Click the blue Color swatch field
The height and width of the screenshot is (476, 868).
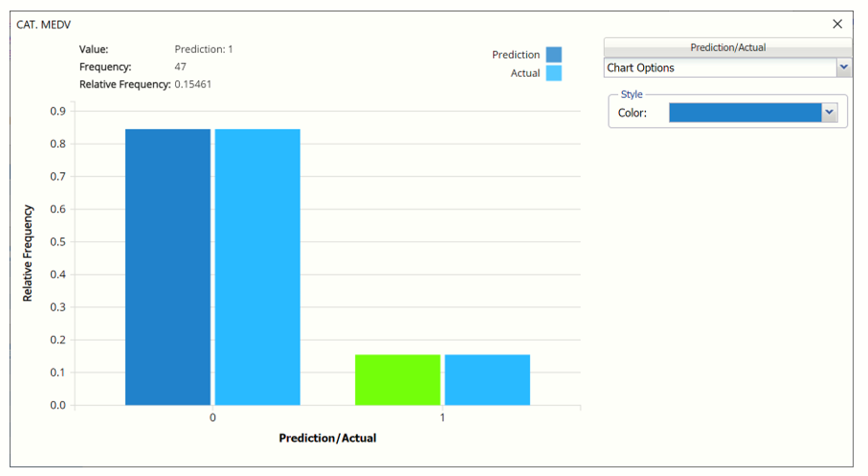click(x=745, y=113)
